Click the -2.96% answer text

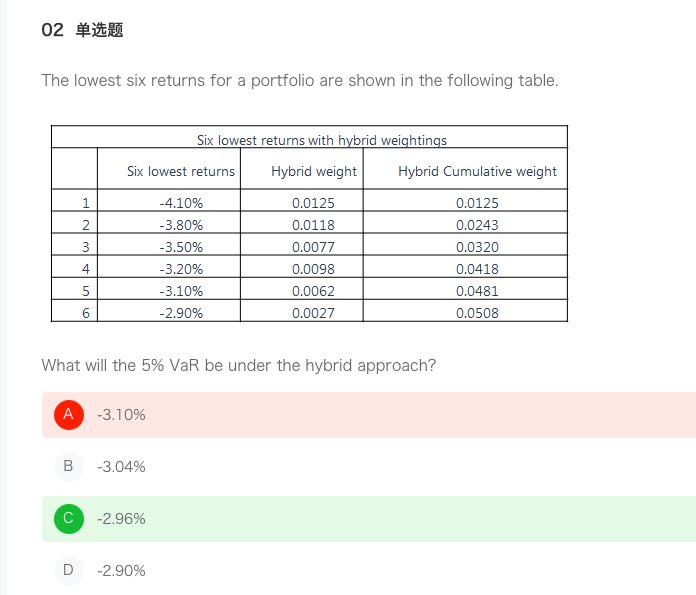[121, 518]
